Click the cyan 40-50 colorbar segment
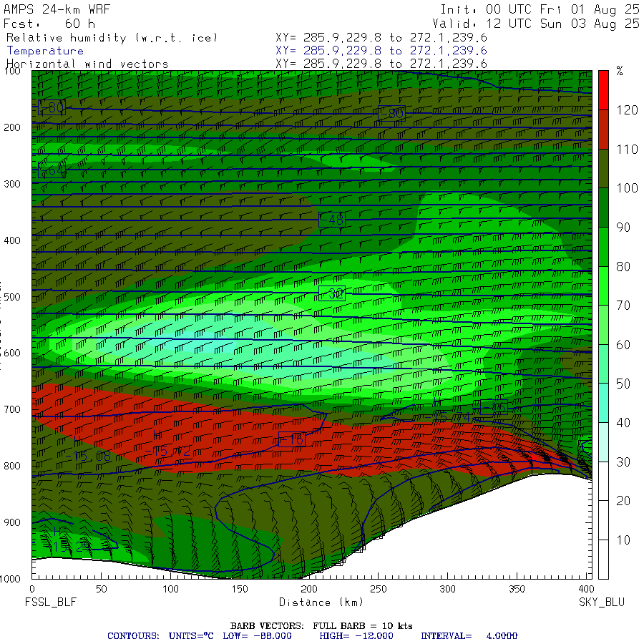The width and height of the screenshot is (644, 644). click(x=603, y=403)
